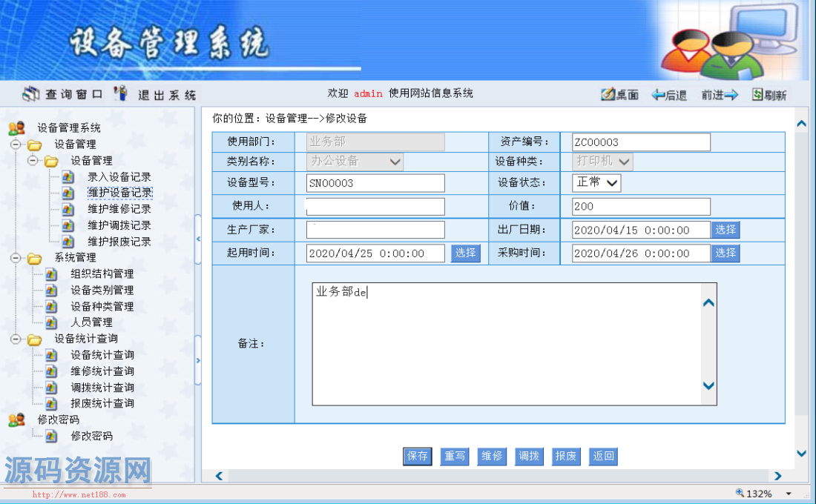
Task: Click icon beside 维护维修记录
Action: [68, 209]
